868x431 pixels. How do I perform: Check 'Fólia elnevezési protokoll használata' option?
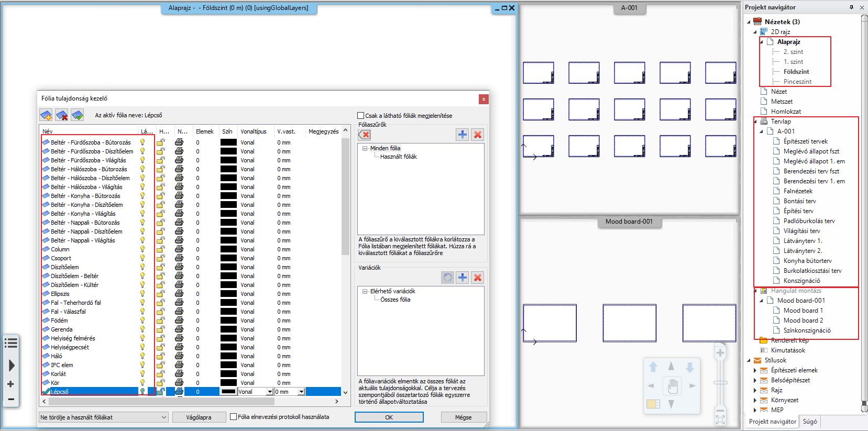click(234, 417)
